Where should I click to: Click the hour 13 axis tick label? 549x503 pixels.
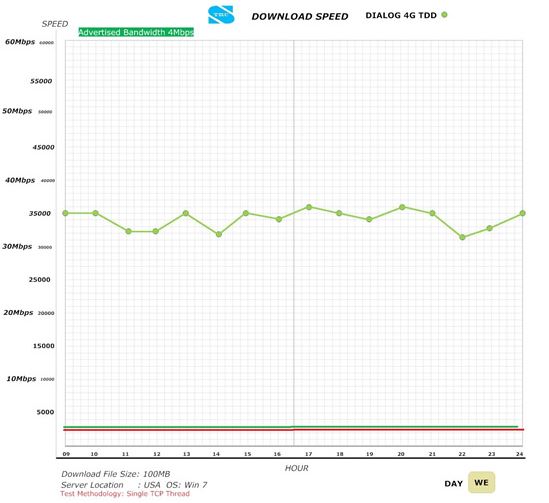[186, 454]
